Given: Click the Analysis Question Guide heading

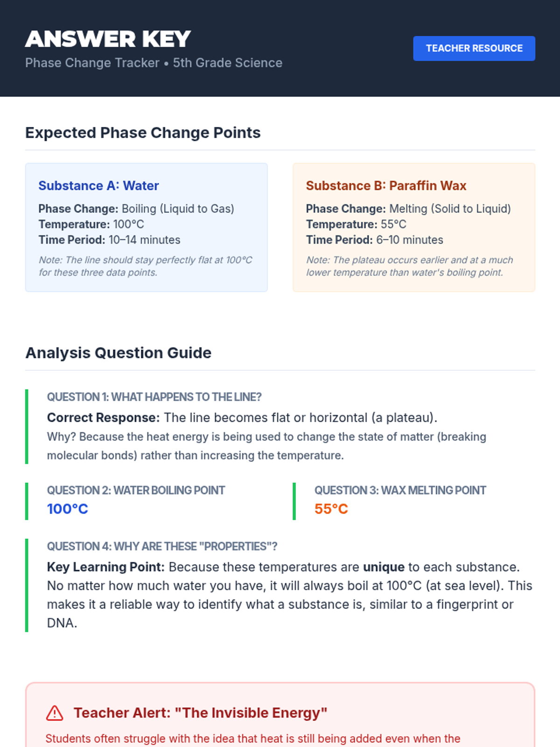Looking at the screenshot, I should point(118,353).
